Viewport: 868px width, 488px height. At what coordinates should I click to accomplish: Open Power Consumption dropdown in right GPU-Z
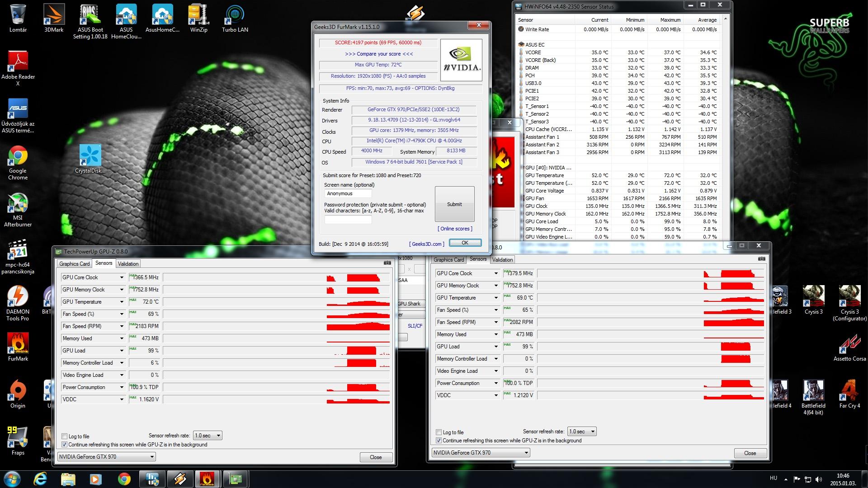click(x=496, y=383)
